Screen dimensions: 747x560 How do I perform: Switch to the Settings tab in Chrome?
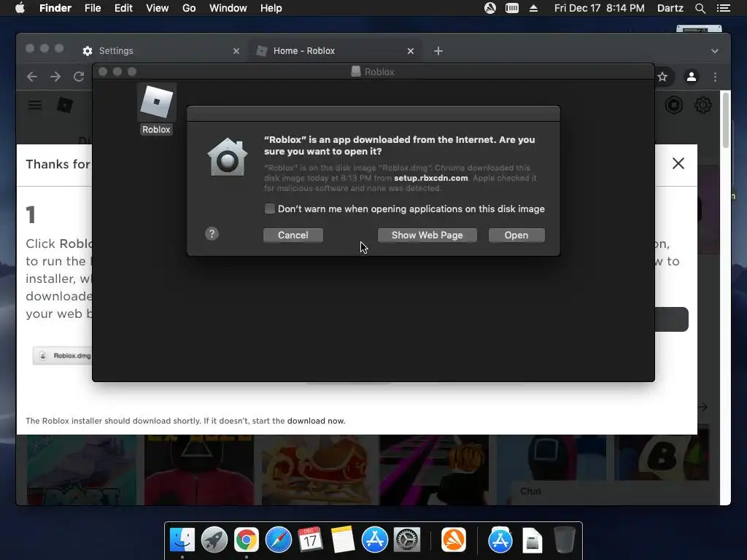click(162, 51)
